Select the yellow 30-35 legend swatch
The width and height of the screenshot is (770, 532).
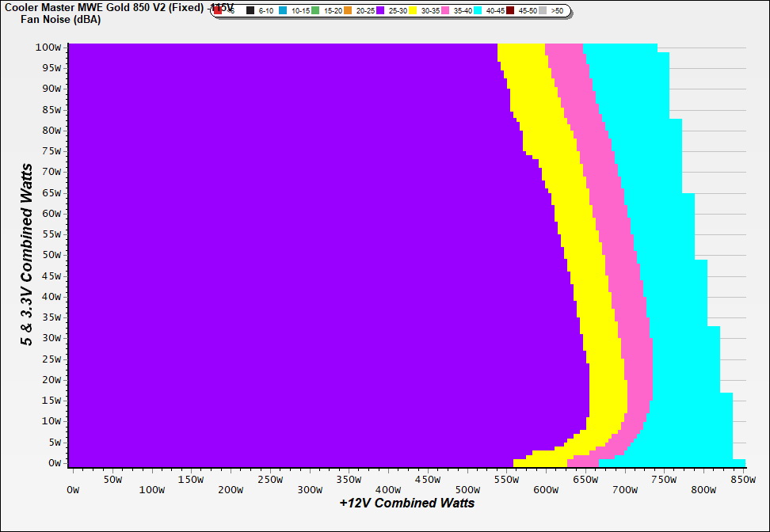[413, 11]
